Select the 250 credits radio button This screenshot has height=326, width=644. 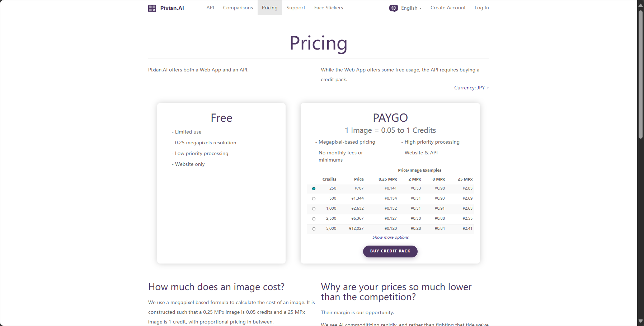pyautogui.click(x=314, y=188)
